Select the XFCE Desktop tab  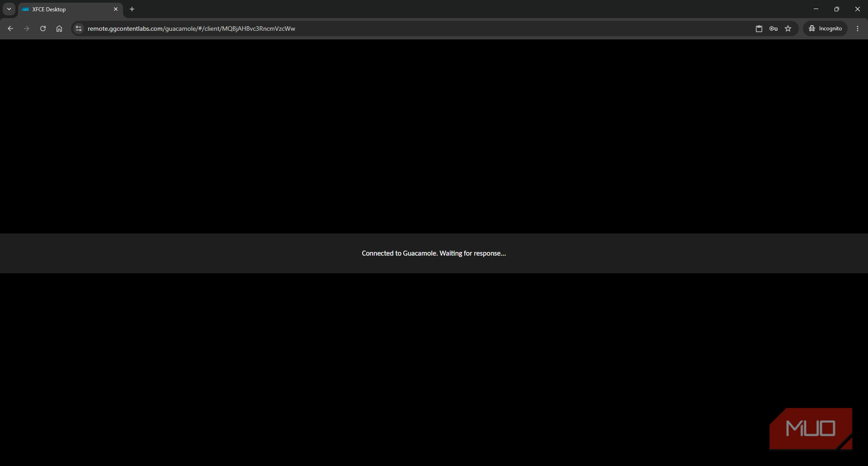(x=70, y=9)
